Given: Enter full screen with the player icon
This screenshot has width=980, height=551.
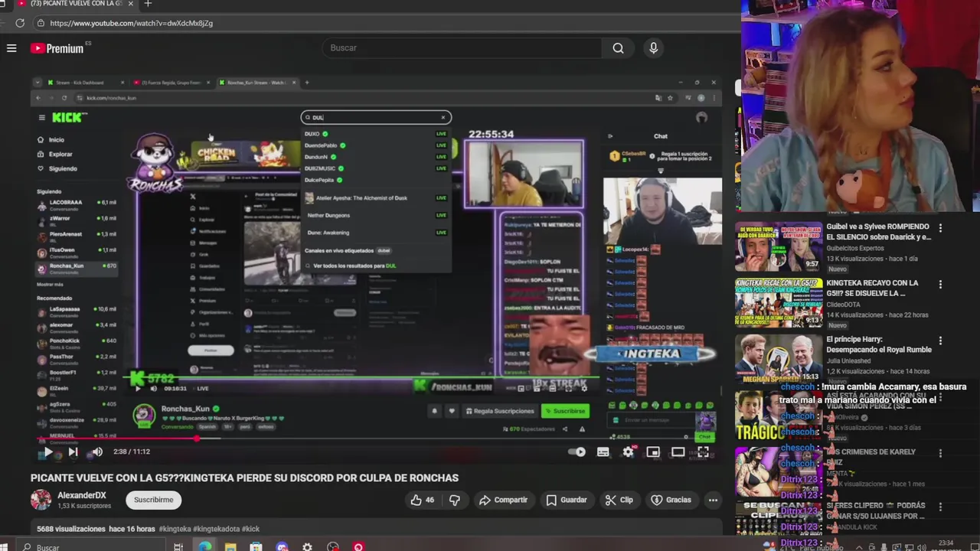Looking at the screenshot, I should (703, 452).
